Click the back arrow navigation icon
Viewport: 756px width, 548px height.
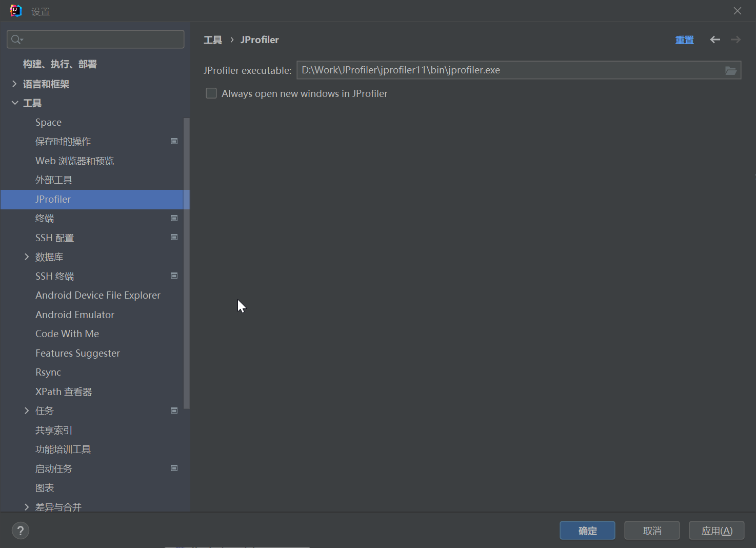click(x=715, y=40)
